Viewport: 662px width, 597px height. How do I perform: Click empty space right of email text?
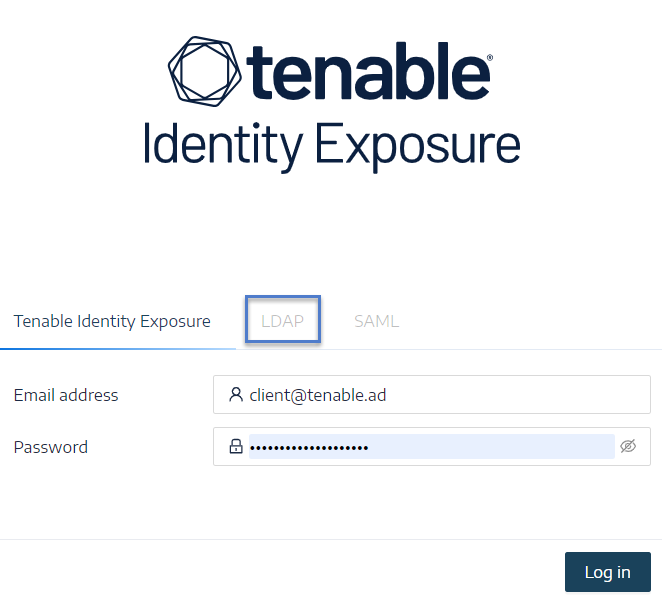517,395
